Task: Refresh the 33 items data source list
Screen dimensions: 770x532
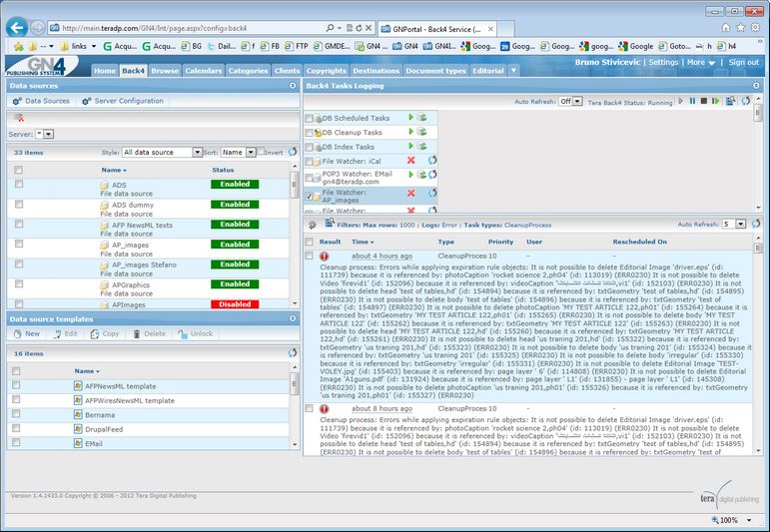Action: coord(293,152)
